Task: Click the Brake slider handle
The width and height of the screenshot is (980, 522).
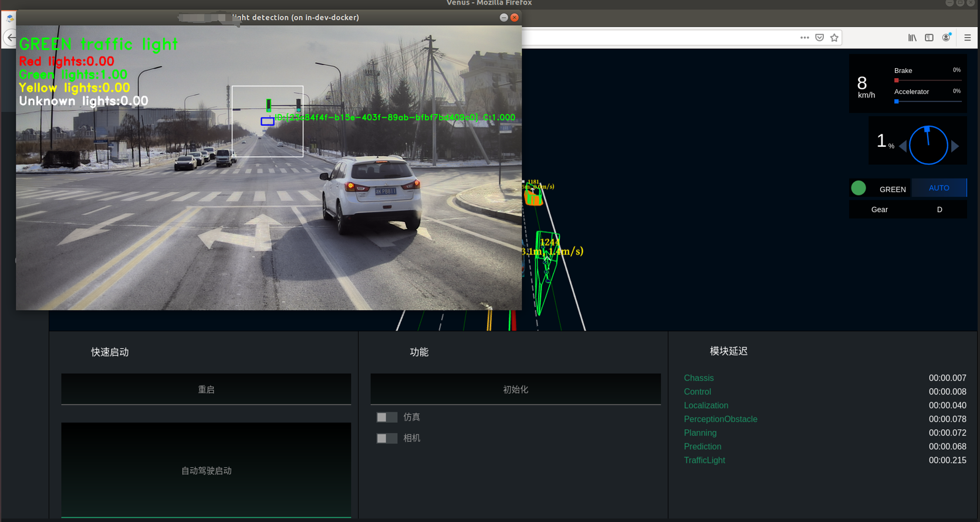Action: (896, 80)
